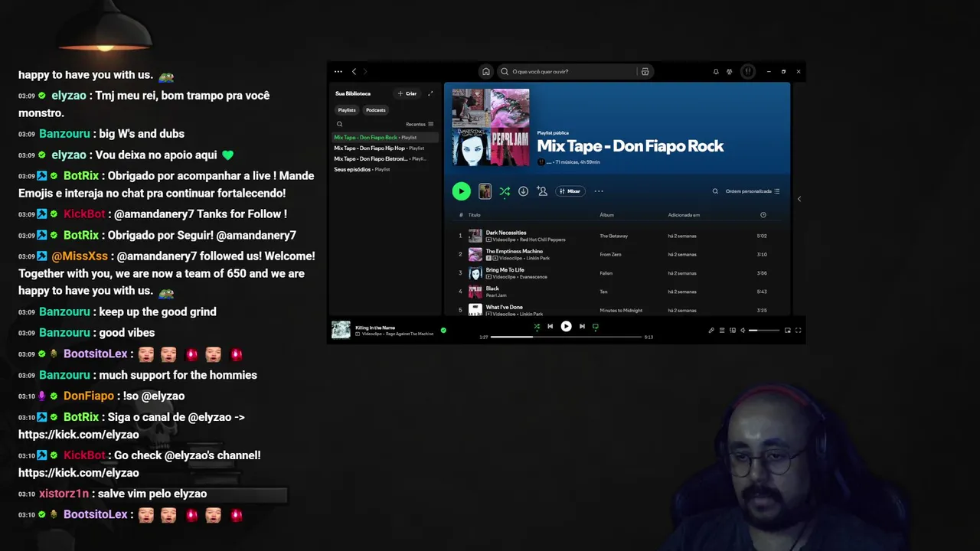Open The Getaway album link

click(x=613, y=236)
